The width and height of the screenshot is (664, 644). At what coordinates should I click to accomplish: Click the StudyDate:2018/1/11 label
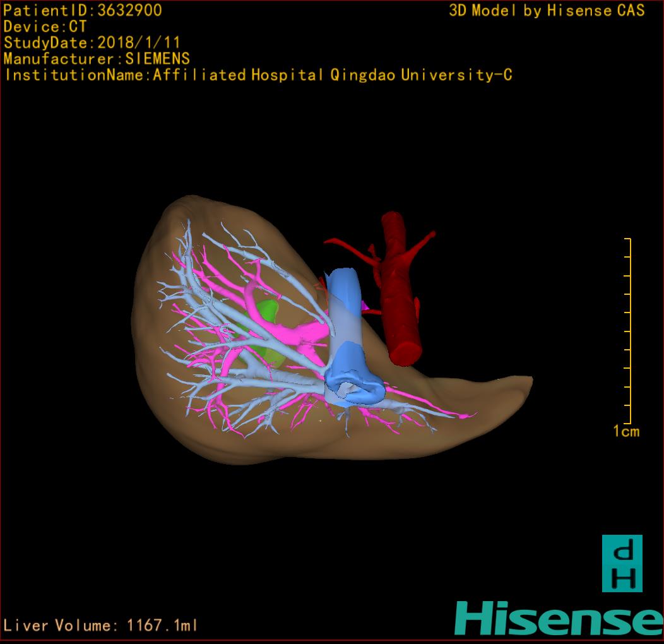(92, 43)
